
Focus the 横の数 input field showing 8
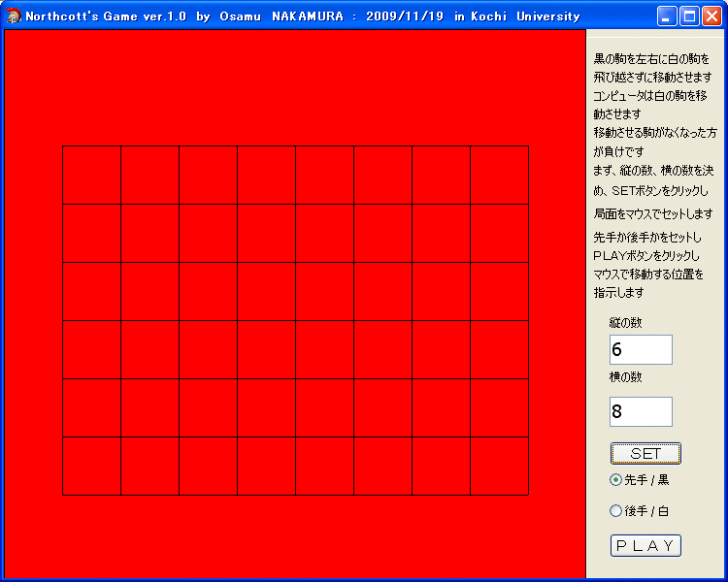click(x=641, y=411)
